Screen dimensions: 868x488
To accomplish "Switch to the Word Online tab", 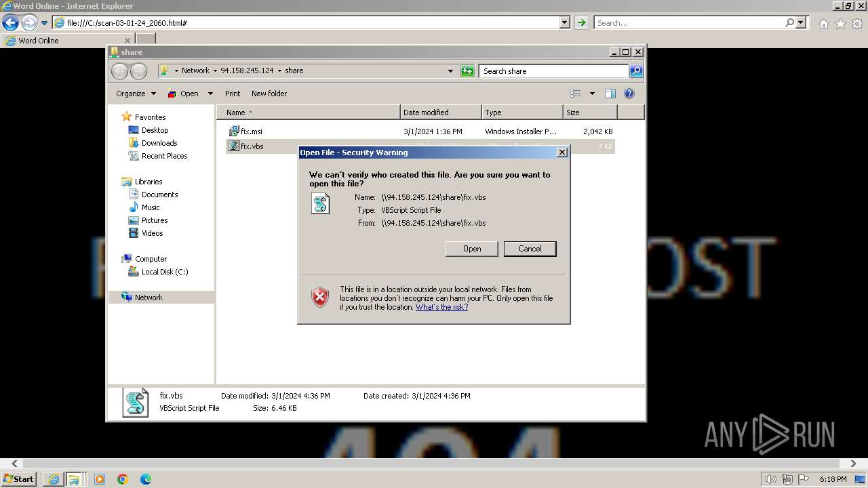I will tap(68, 41).
